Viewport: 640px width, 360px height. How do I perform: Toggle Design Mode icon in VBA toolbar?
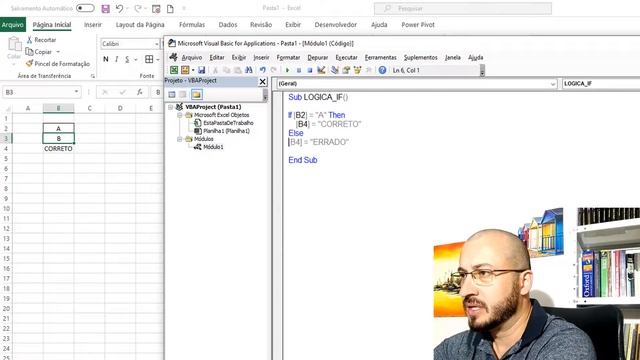321,70
